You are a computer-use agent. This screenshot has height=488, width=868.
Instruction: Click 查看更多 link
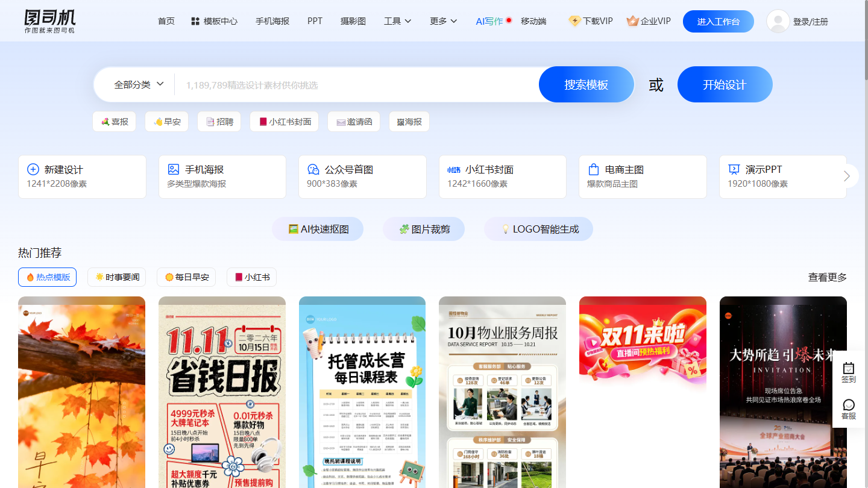[x=828, y=277]
